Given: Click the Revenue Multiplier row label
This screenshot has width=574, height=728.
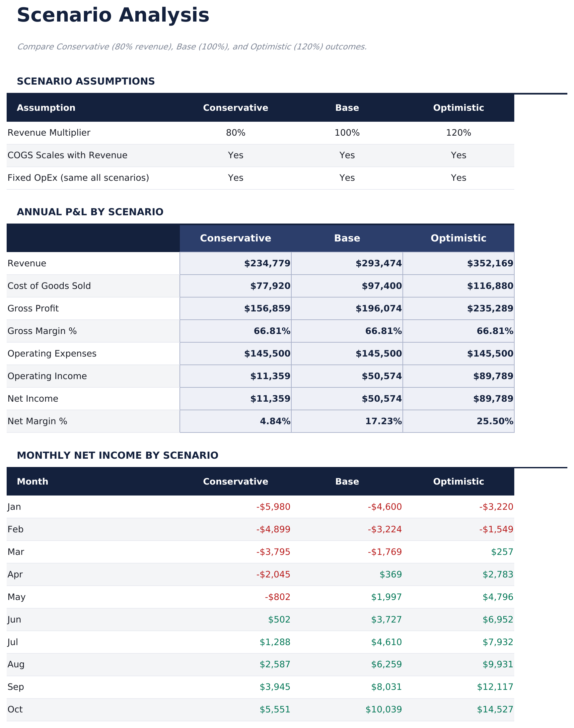Looking at the screenshot, I should point(50,132).
